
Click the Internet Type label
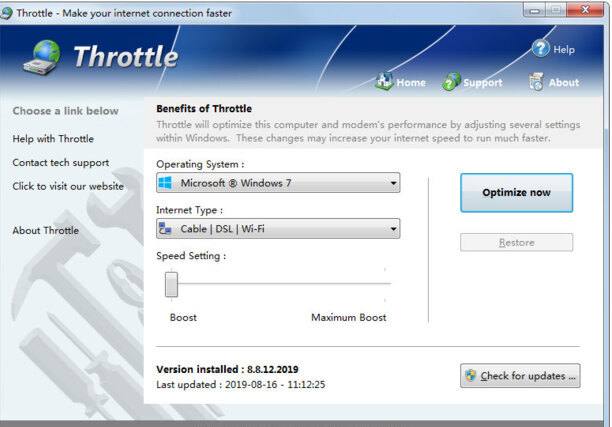click(x=189, y=210)
